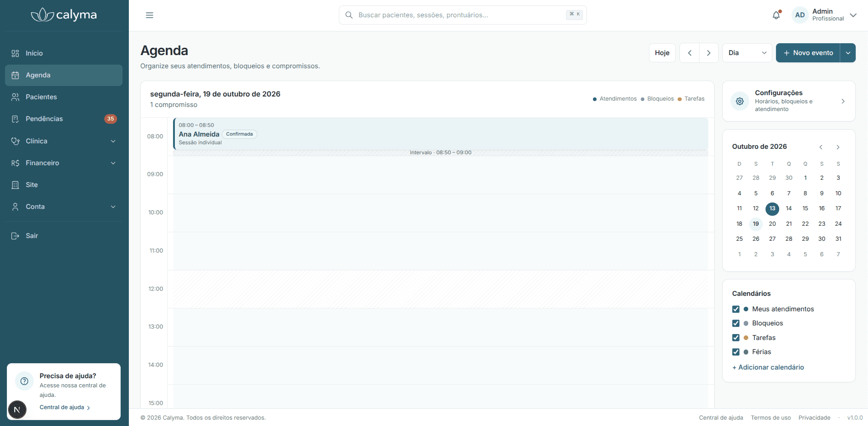868x426 pixels.
Task: Open the Admin profile menu chevron
Action: (x=853, y=15)
